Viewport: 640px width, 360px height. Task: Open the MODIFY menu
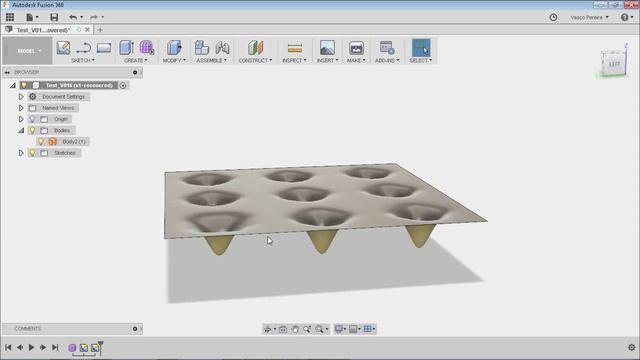[x=174, y=60]
